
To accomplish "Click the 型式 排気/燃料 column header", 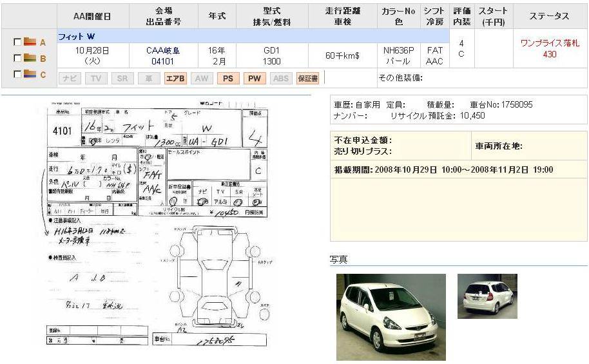I will click(272, 16).
